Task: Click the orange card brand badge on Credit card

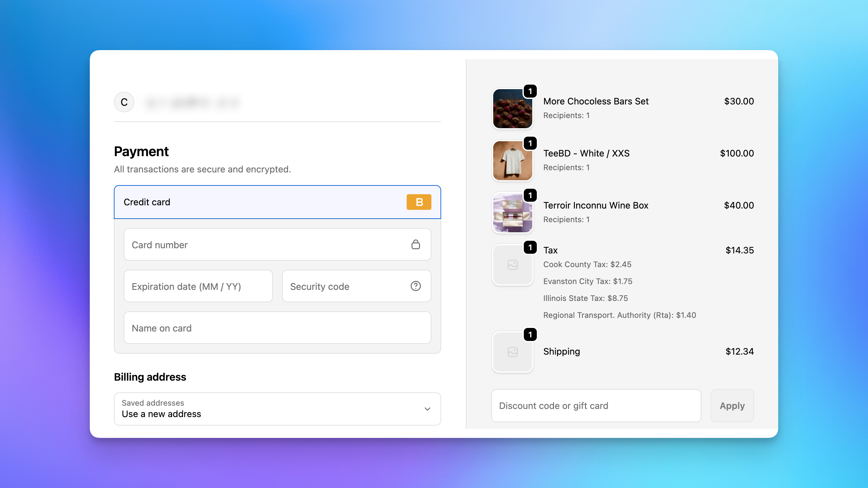Action: coord(419,202)
